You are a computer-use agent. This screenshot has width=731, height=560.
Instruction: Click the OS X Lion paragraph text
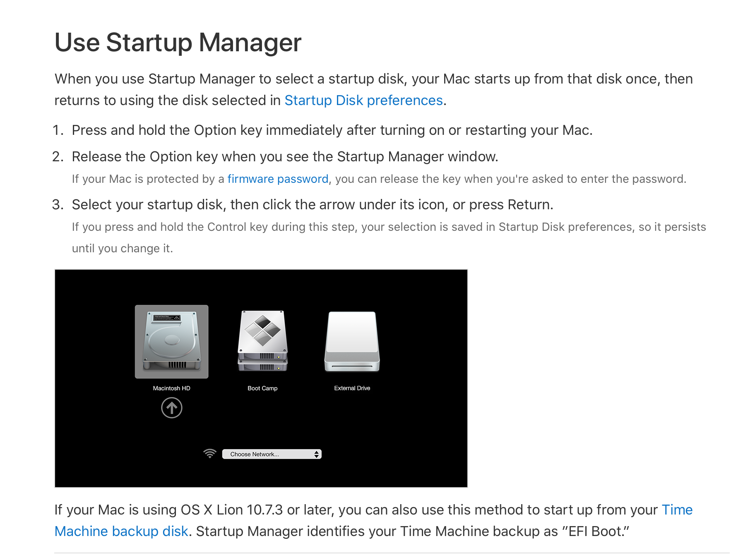[356, 510]
